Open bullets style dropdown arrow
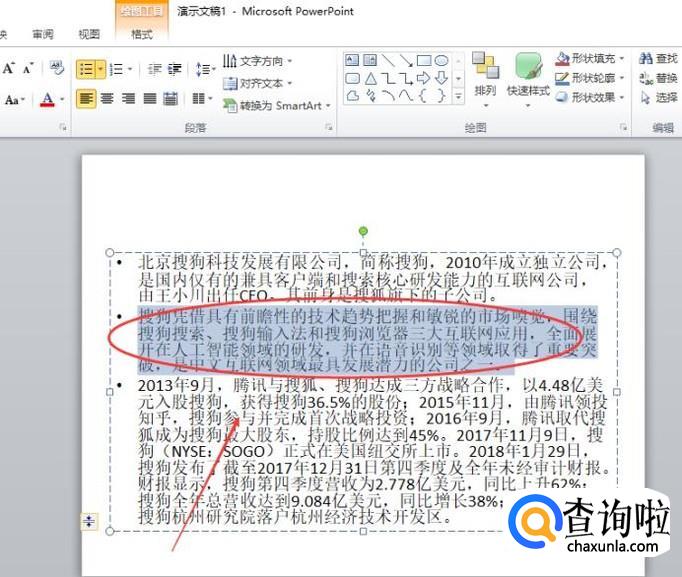Viewport: 682px width, 577px height. 101,69
